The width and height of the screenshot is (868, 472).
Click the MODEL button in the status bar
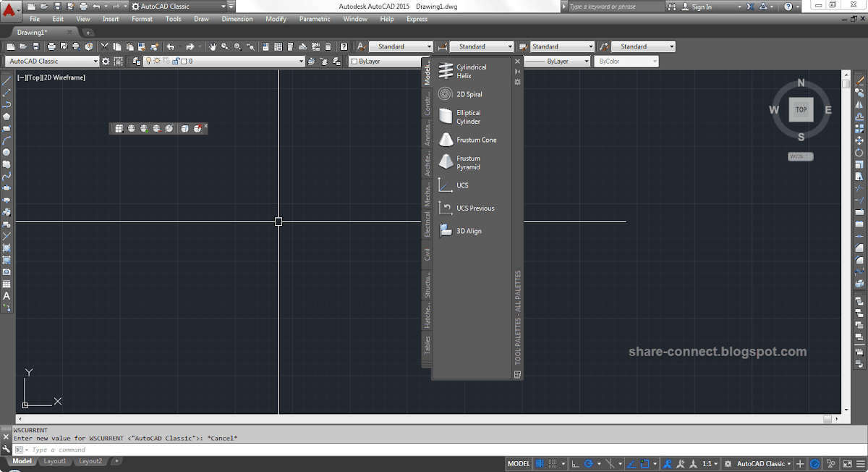519,463
